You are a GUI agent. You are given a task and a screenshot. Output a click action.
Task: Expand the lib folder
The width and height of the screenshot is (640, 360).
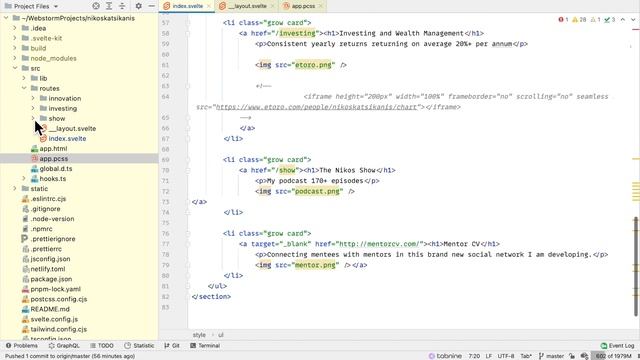24,78
